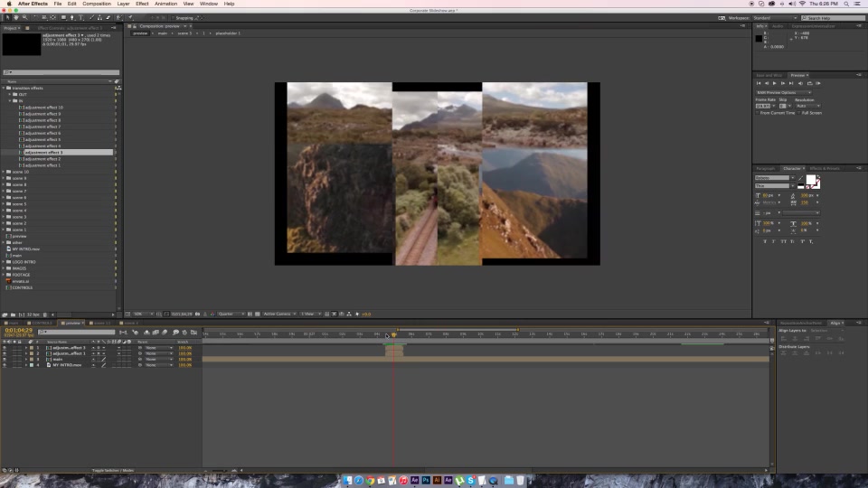868x488 pixels.
Task: Select the Rectangle shape tool
Action: (63, 18)
